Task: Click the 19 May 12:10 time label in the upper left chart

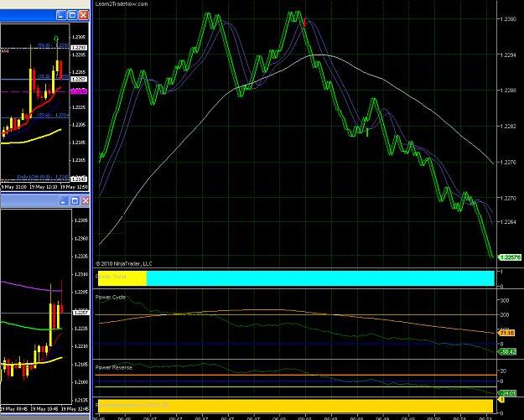Action: pos(44,187)
